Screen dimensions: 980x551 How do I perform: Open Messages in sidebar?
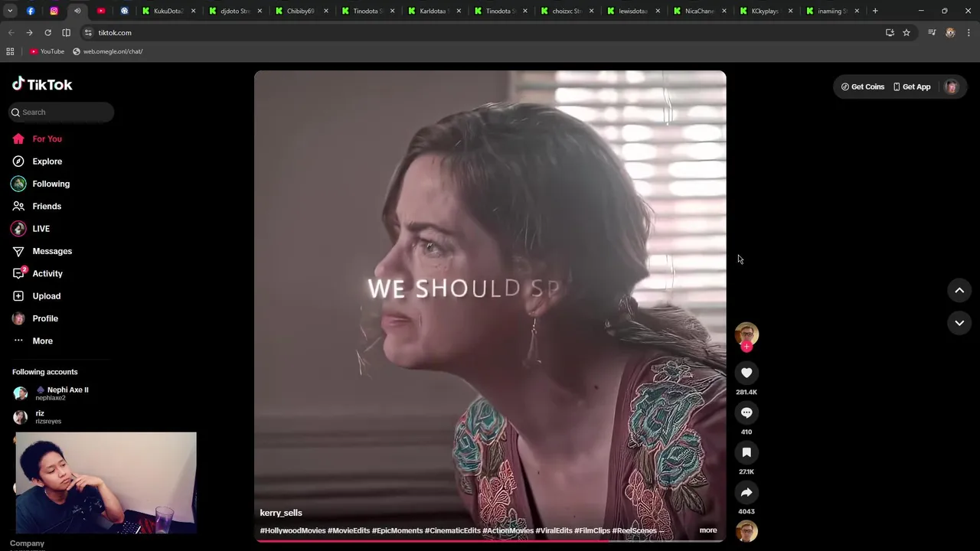52,251
